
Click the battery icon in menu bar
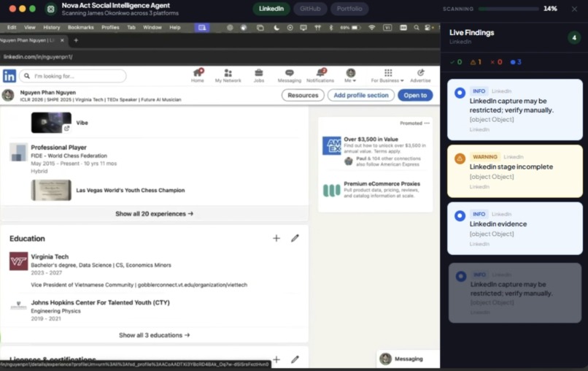coord(356,28)
